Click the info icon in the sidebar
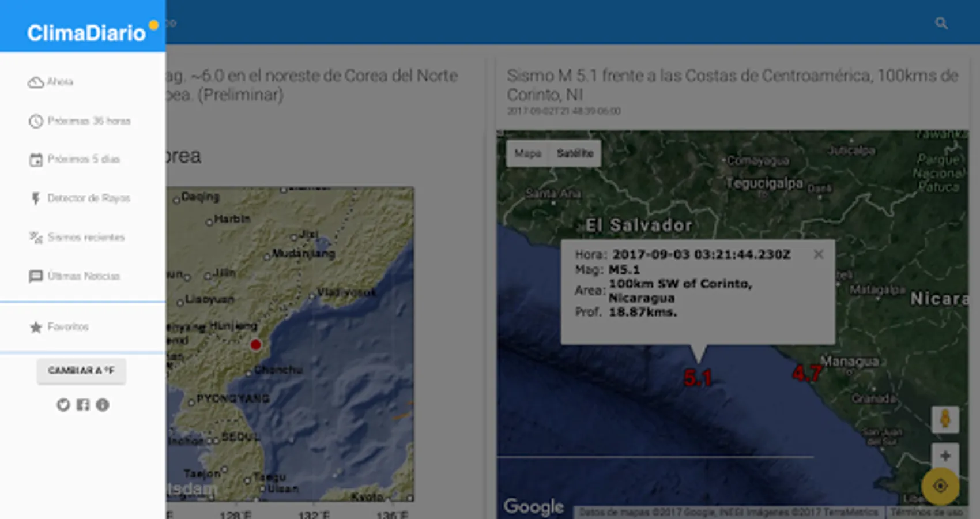This screenshot has height=519, width=980. tap(103, 405)
